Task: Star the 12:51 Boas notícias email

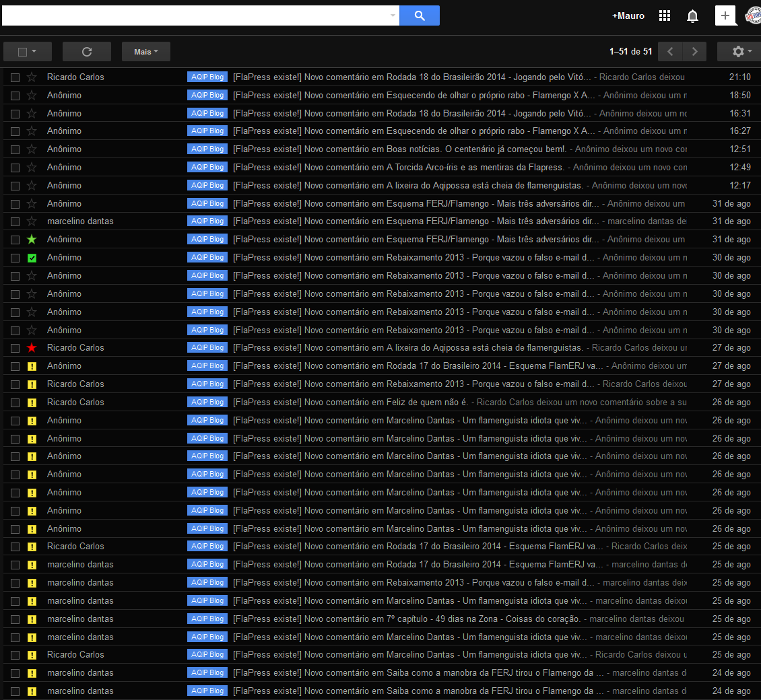Action: tap(32, 149)
